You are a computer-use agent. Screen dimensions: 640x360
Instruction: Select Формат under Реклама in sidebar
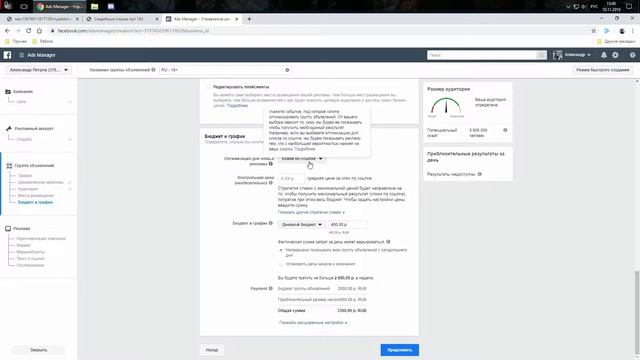(x=24, y=245)
